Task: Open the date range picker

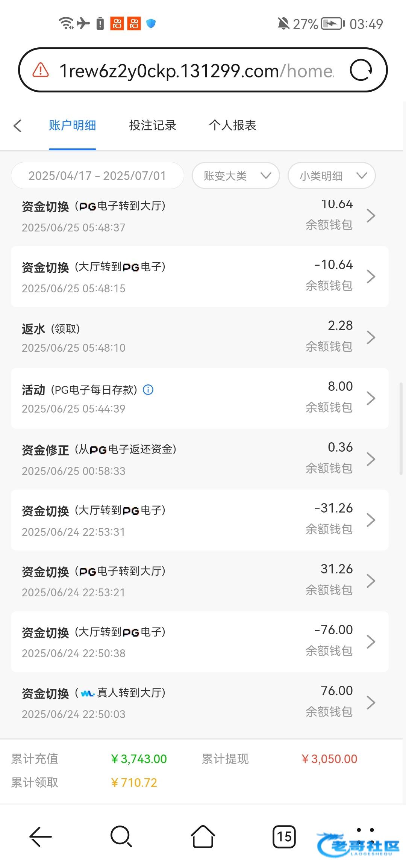Action: coord(97,175)
